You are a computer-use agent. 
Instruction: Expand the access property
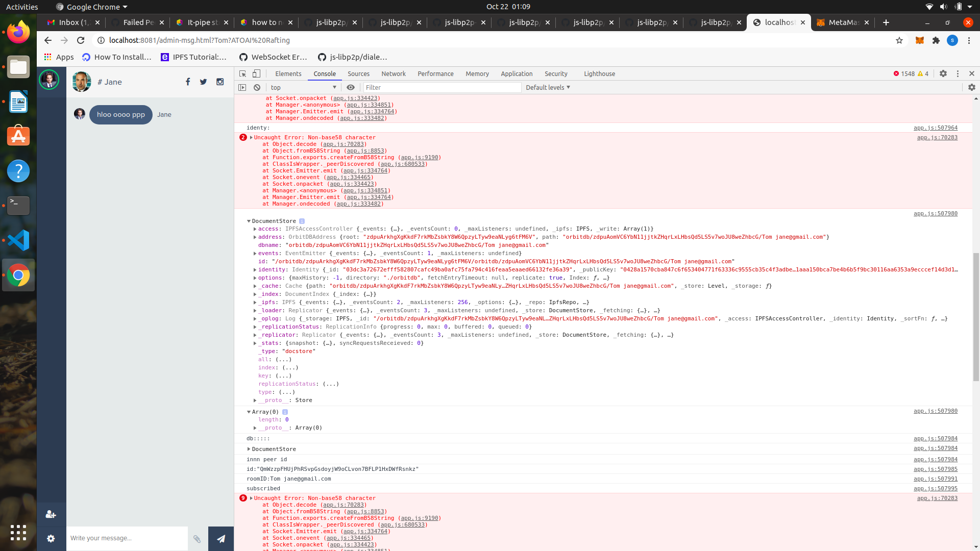pyautogui.click(x=255, y=229)
